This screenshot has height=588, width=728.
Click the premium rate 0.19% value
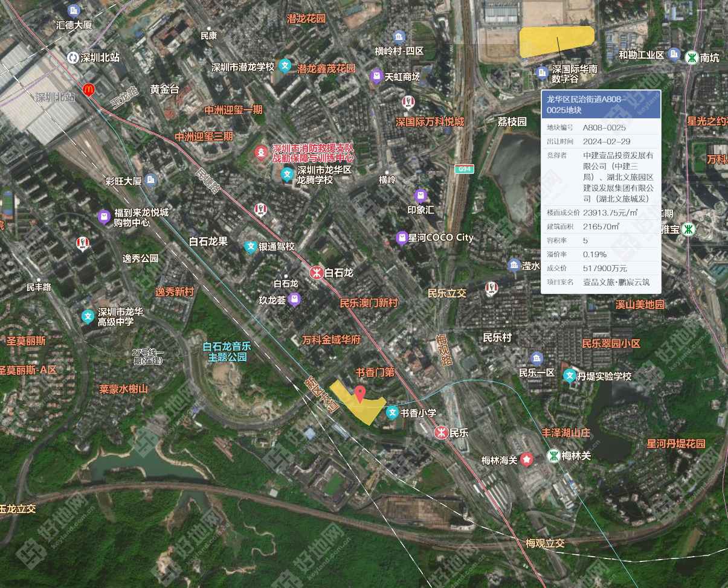point(594,254)
